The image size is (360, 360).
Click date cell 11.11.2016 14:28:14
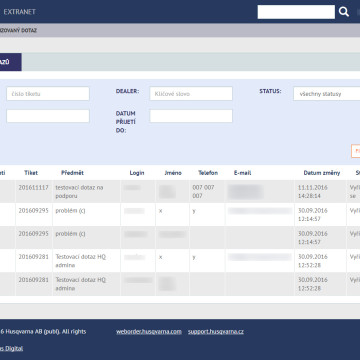click(313, 192)
